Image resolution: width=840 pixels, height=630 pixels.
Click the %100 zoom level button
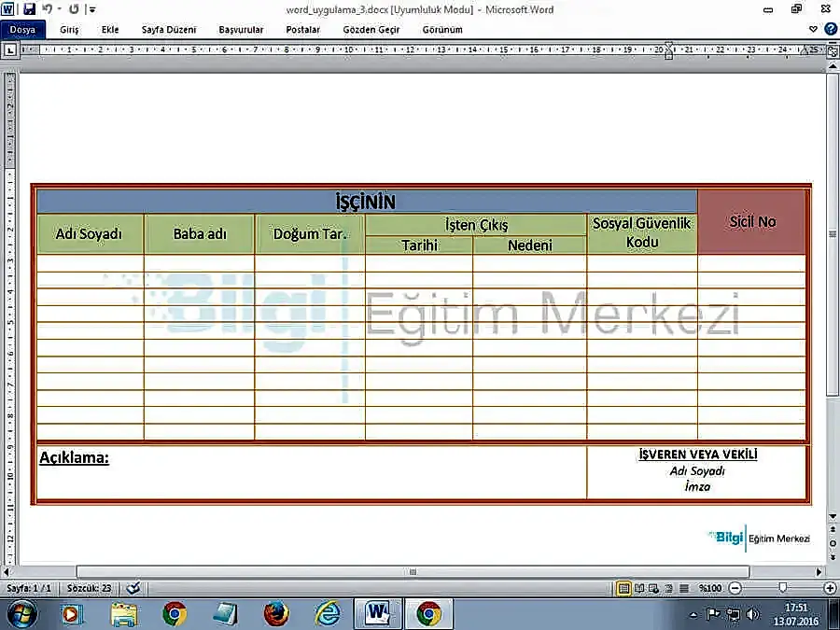(710, 588)
